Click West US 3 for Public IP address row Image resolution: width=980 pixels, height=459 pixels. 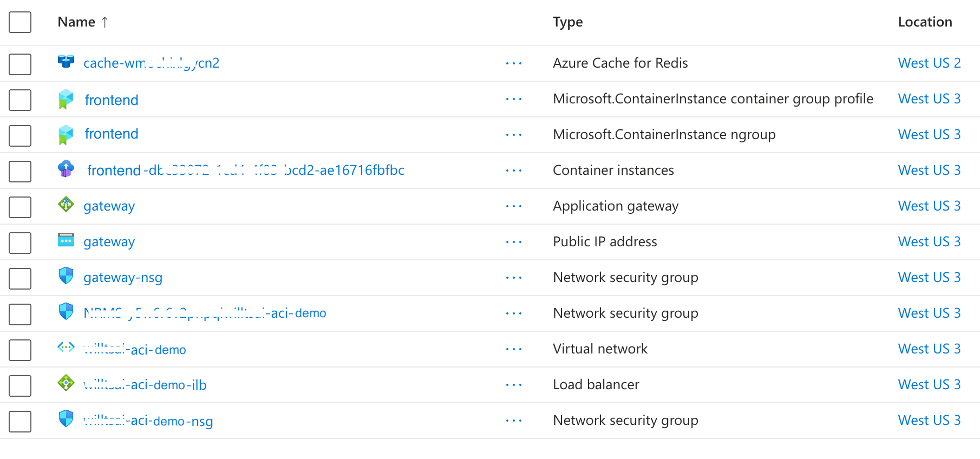930,242
